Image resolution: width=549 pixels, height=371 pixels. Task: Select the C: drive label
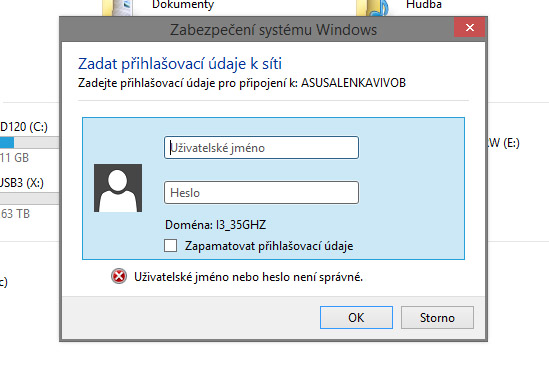[24, 127]
